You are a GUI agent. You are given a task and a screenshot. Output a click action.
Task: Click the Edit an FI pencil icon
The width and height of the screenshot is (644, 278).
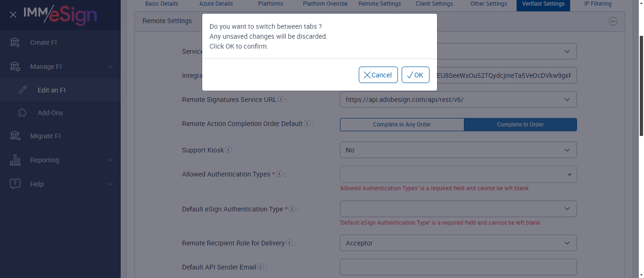tap(23, 90)
